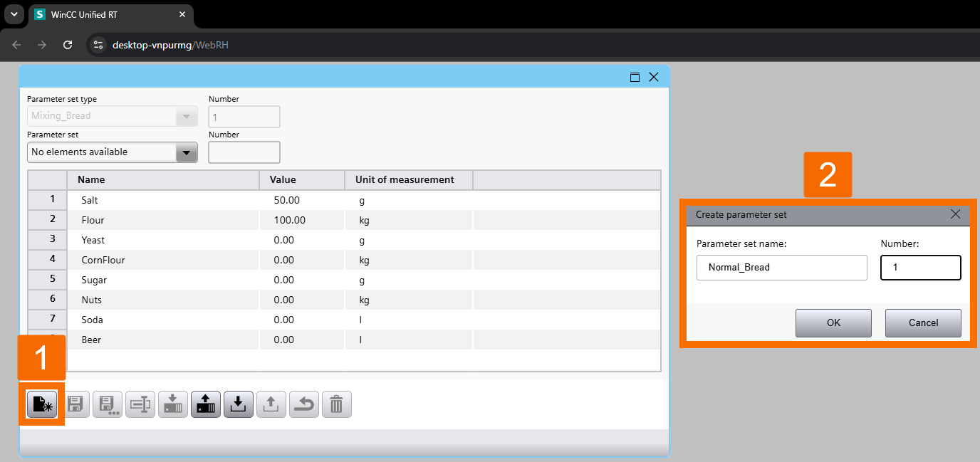Select the Flour row name
This screenshot has height=462, width=980.
point(93,221)
